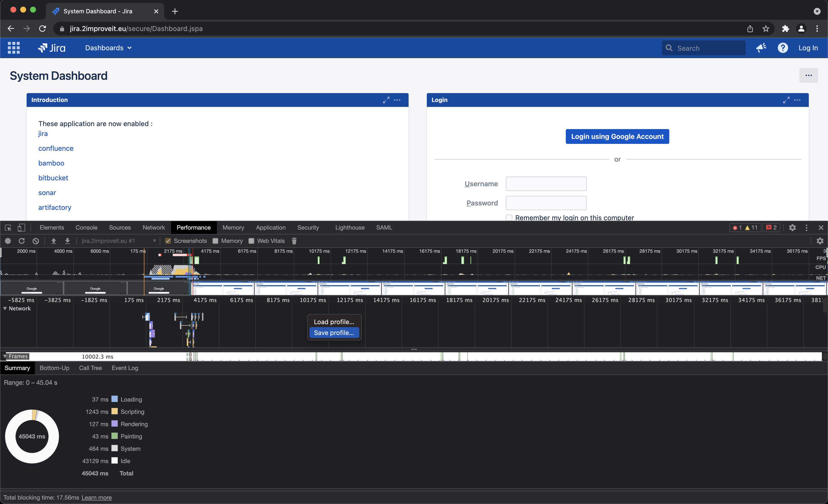This screenshot has width=828, height=504.
Task: Reload the browser page
Action: 42,29
